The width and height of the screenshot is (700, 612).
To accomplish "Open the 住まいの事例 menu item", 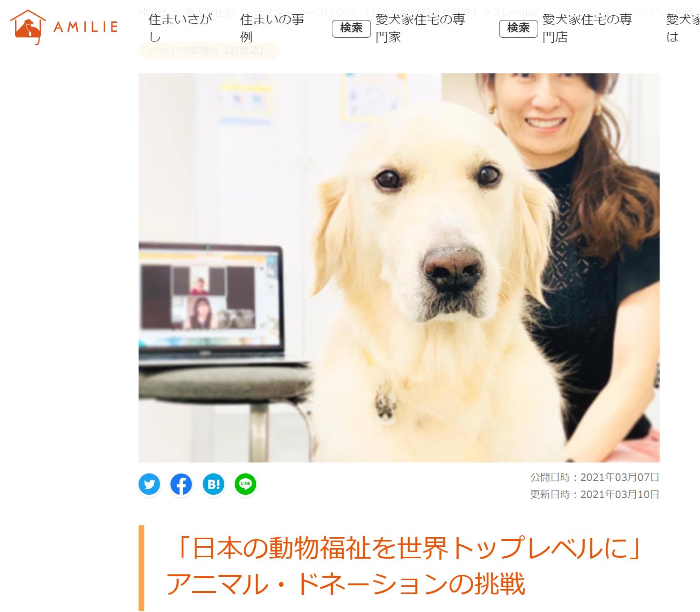I will click(272, 28).
